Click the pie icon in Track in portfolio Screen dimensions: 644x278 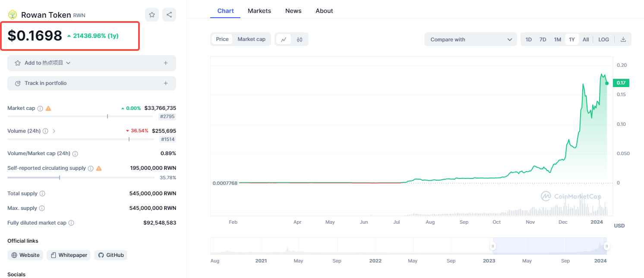18,83
